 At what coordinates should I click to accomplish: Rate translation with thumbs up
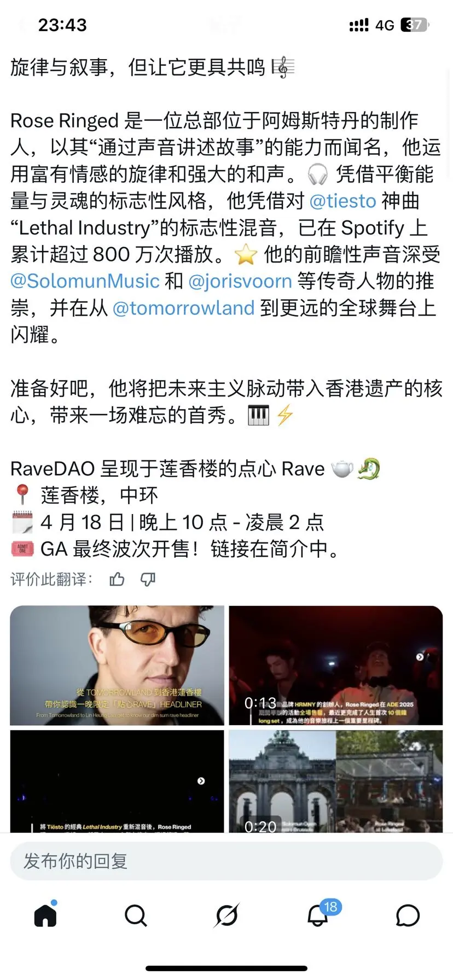coord(117,579)
